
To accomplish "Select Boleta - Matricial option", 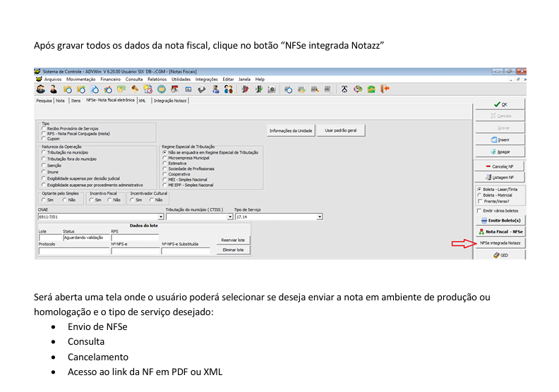I will coord(479,195).
